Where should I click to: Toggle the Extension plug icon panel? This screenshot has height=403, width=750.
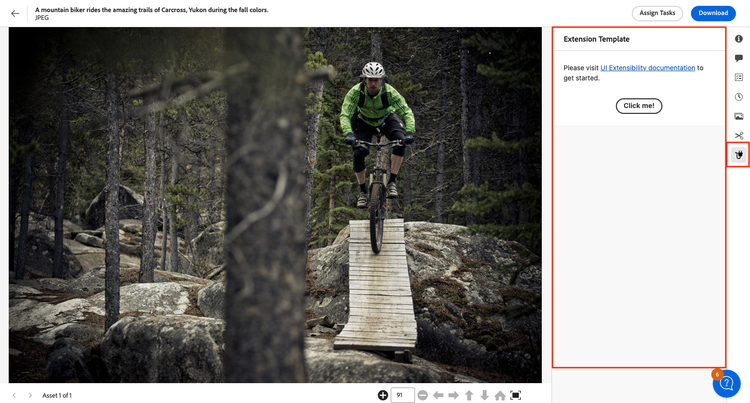point(739,155)
